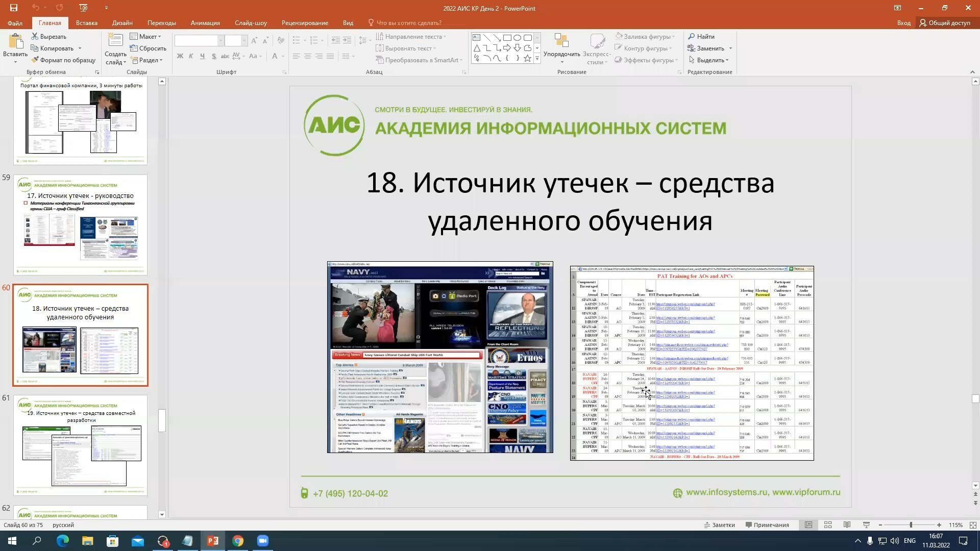
Task: Open Align Text (Выровнять текст) dropdown
Action: click(406, 48)
